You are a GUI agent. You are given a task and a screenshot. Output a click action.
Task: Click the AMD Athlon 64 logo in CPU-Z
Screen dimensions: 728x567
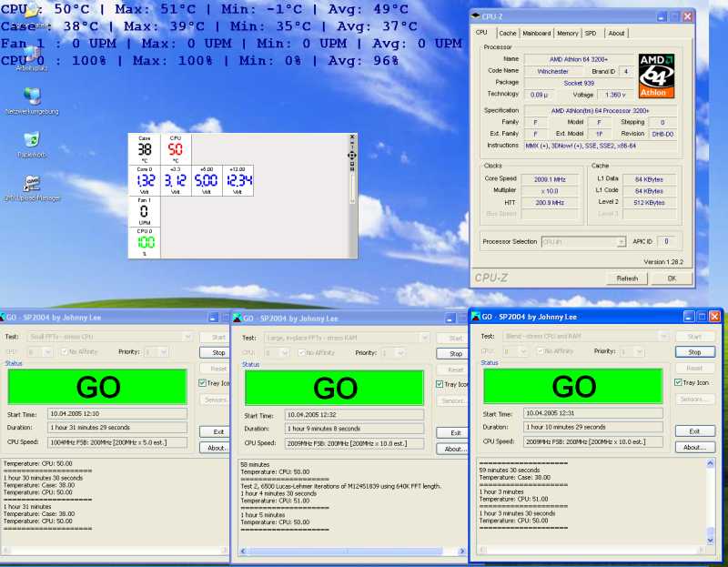(x=656, y=76)
